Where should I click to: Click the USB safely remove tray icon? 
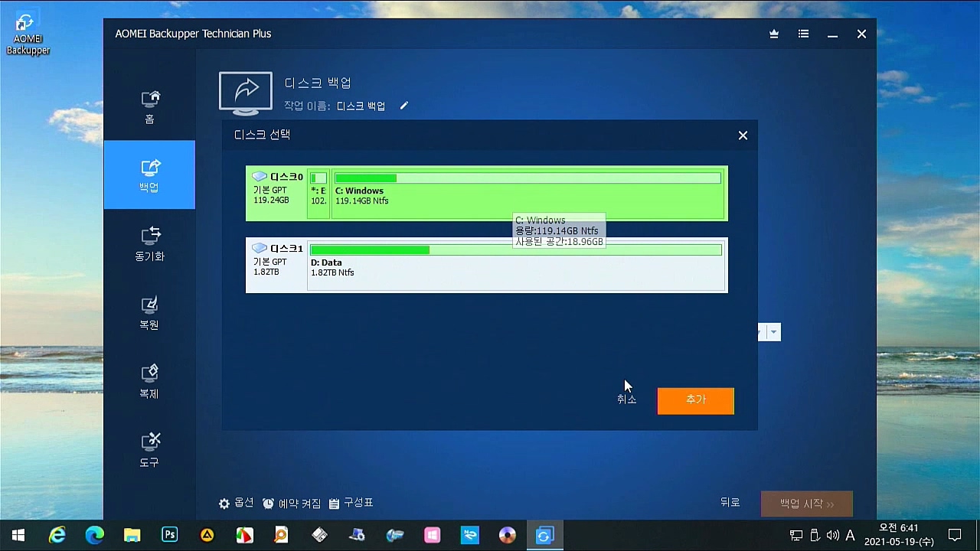(x=815, y=535)
